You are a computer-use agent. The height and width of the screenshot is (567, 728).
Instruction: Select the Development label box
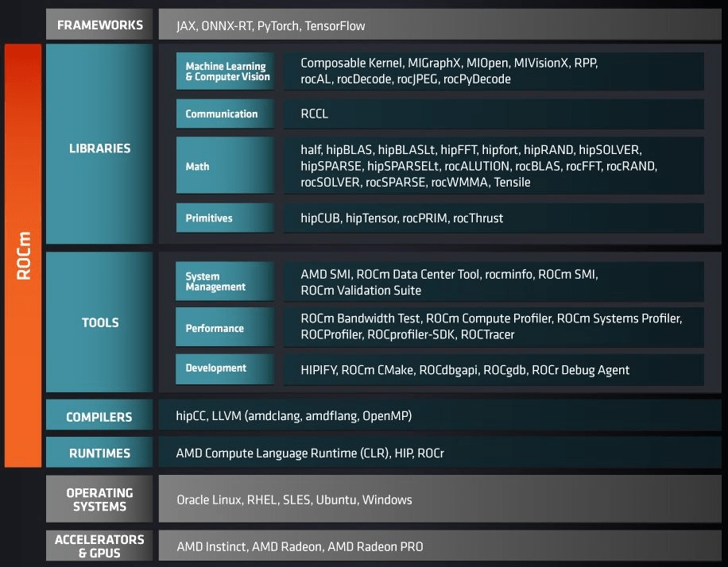tap(225, 369)
